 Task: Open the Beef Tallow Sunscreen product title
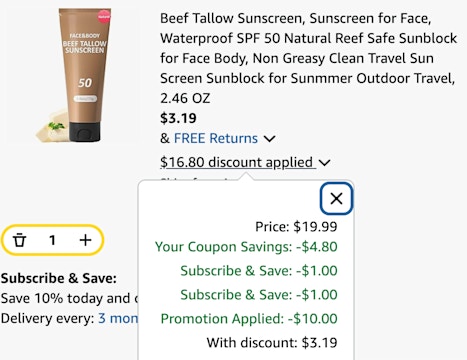[308, 58]
